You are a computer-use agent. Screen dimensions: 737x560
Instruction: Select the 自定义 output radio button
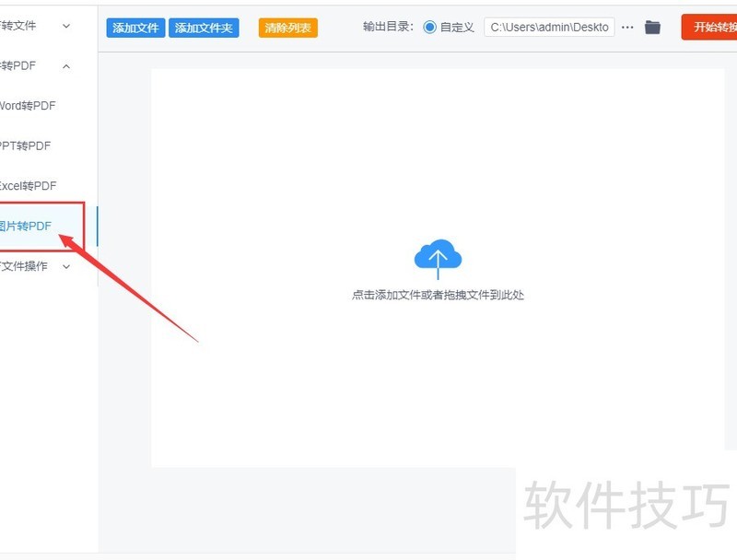click(x=429, y=28)
